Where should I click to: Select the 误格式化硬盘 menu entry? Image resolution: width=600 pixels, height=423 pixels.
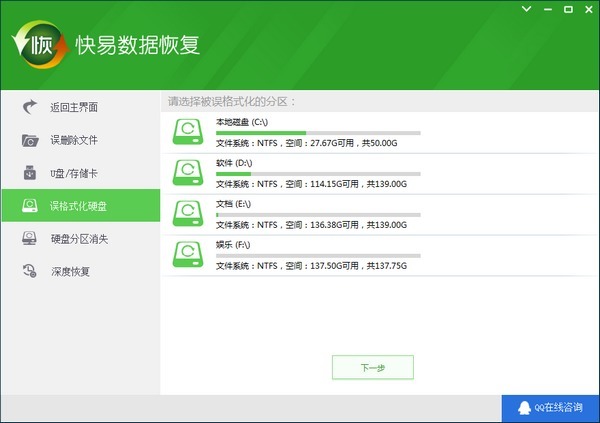point(81,206)
